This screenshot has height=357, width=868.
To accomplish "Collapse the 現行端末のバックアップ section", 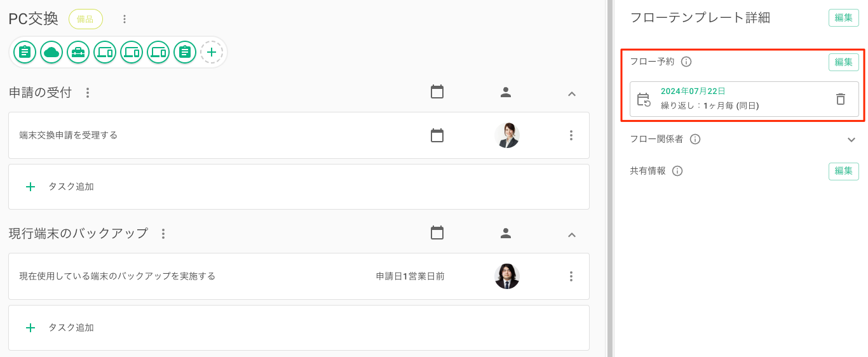I will click(x=571, y=234).
